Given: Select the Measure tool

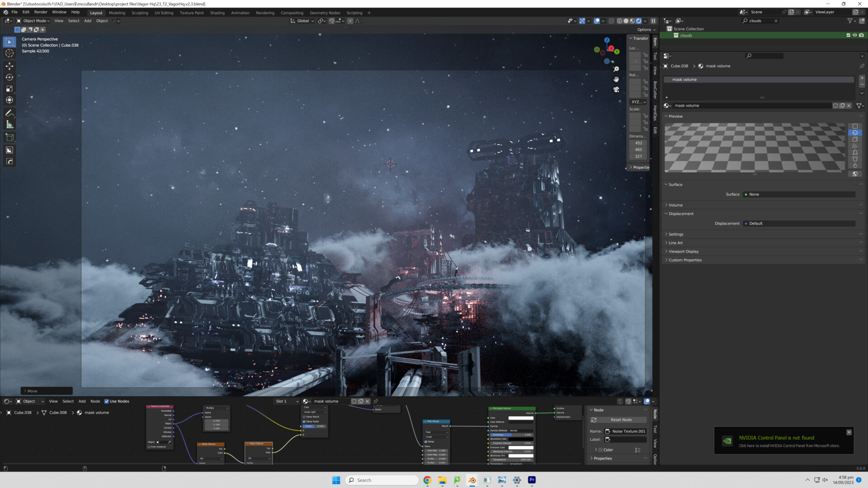Looking at the screenshot, I should pos(9,125).
